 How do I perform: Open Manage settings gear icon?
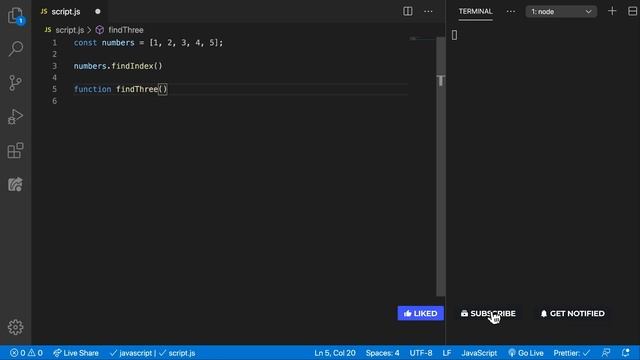point(16,327)
